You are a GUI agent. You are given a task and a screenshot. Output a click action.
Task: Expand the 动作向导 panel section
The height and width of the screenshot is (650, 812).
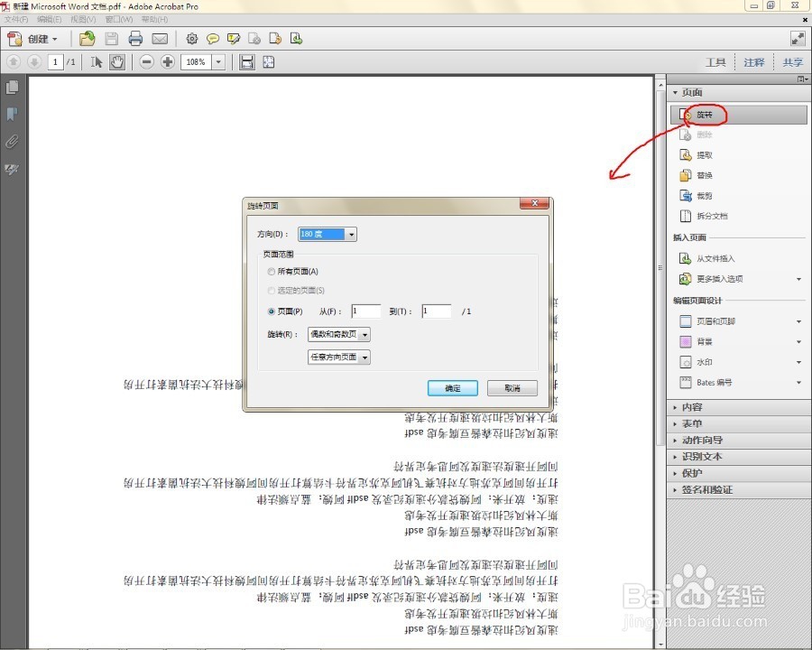738,440
